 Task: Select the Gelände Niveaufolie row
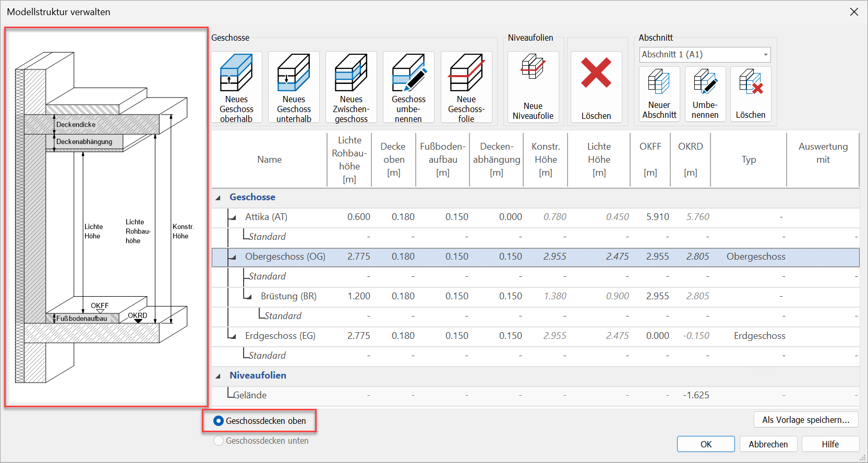(536, 395)
